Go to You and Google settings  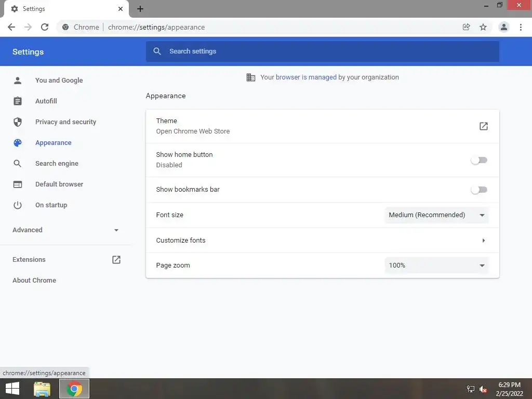[59, 81]
